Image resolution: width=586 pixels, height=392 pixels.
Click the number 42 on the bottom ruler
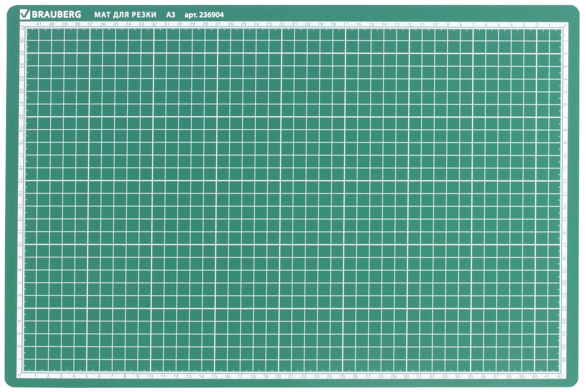[560, 376]
